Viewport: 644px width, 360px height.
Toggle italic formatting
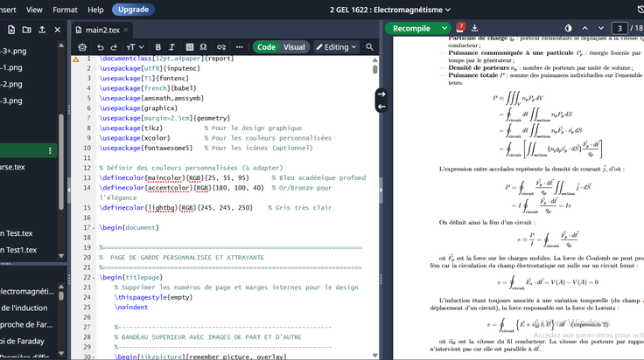tap(171, 47)
